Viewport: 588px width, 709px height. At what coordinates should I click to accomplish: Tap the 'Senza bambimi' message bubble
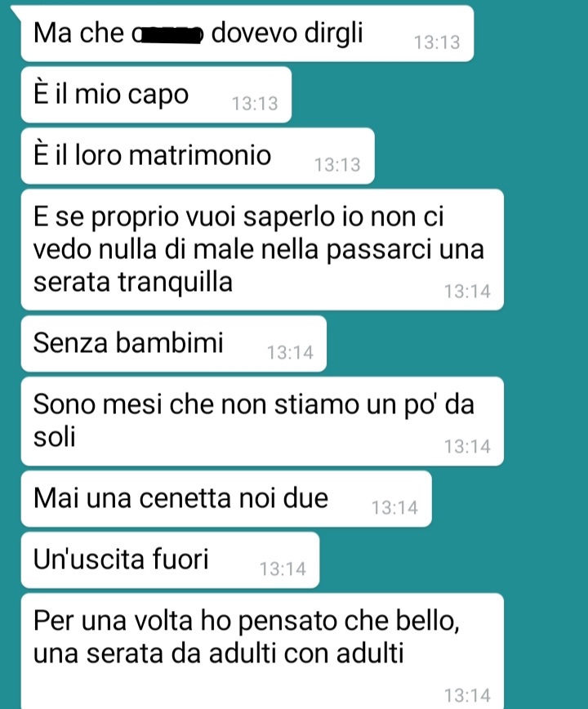(174, 343)
